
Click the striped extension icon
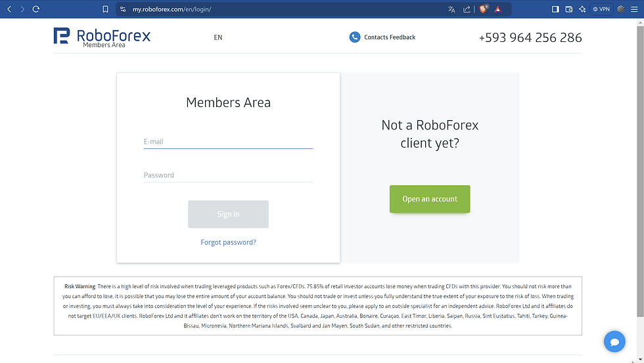[x=621, y=9]
